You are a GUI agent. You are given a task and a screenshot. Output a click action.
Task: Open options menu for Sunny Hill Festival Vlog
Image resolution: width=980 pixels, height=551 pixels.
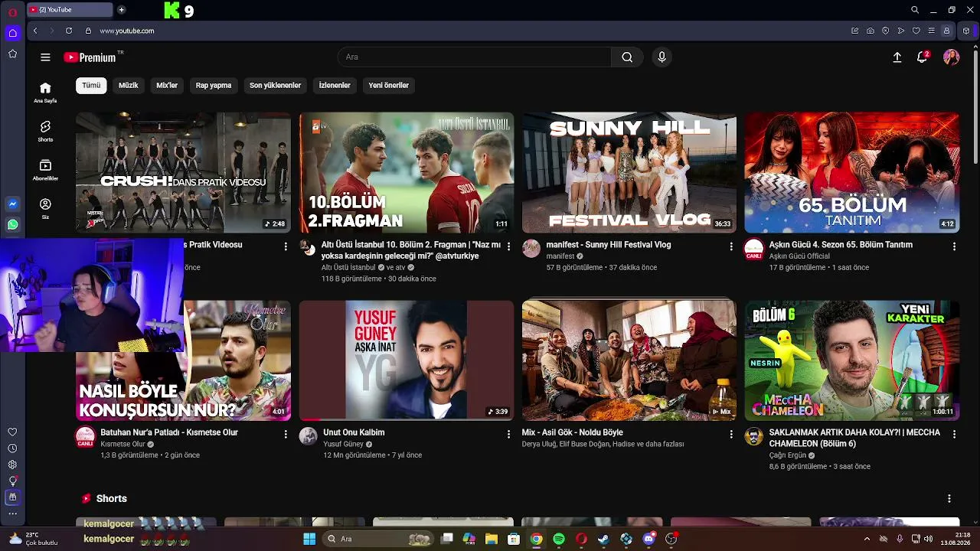tap(731, 246)
